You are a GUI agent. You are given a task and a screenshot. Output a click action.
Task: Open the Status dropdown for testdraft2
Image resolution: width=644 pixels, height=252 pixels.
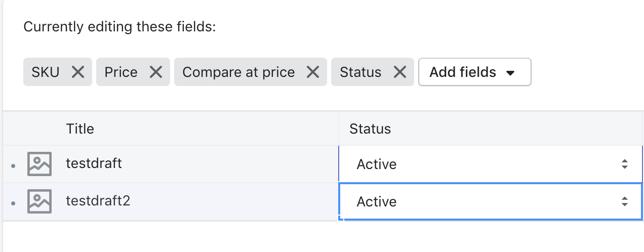(x=490, y=201)
